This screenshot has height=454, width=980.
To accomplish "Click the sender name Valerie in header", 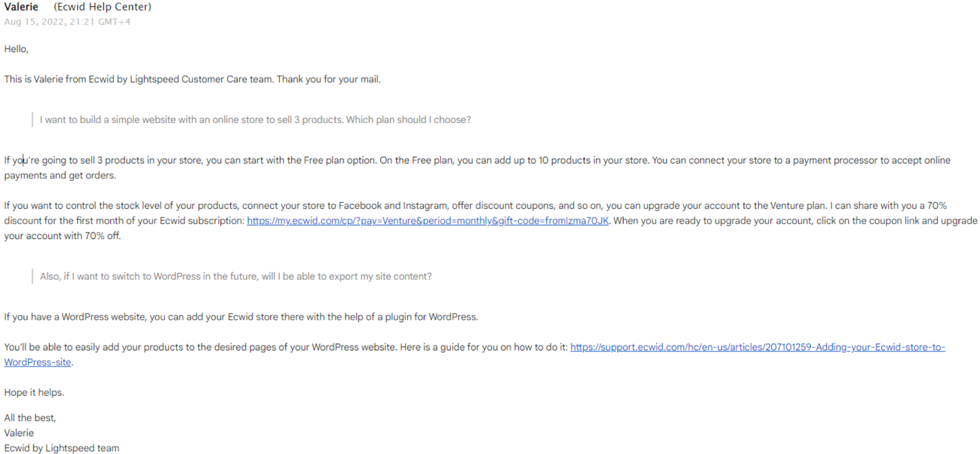I will click(x=21, y=7).
